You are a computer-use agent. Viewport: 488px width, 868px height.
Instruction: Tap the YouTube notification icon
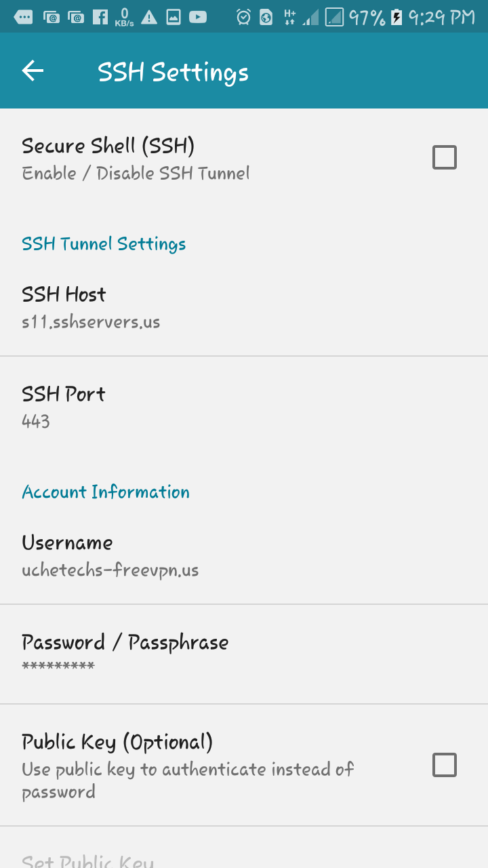click(198, 17)
